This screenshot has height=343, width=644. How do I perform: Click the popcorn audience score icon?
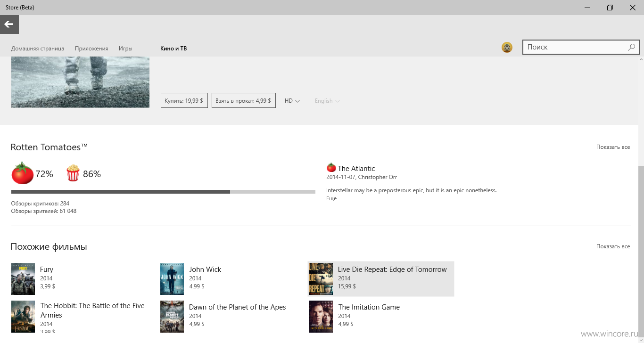[73, 173]
